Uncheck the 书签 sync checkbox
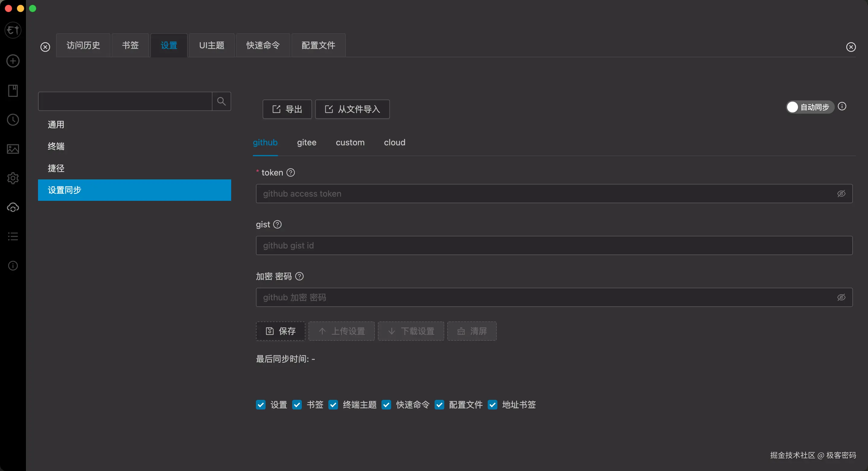Image resolution: width=868 pixels, height=471 pixels. [x=297, y=405]
